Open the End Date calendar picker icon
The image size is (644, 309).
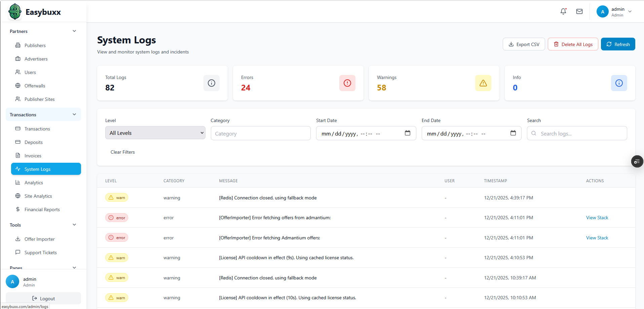point(513,133)
